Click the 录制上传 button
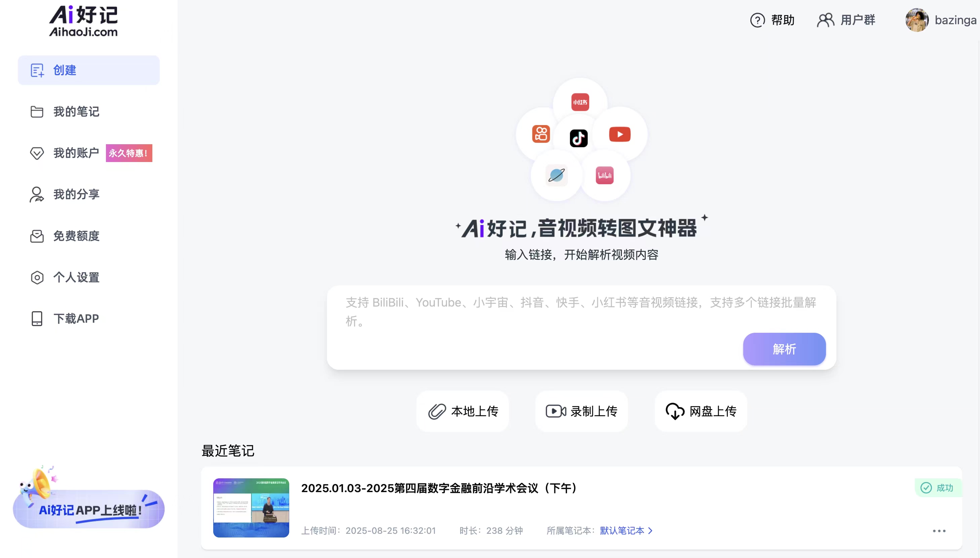 [x=581, y=411]
